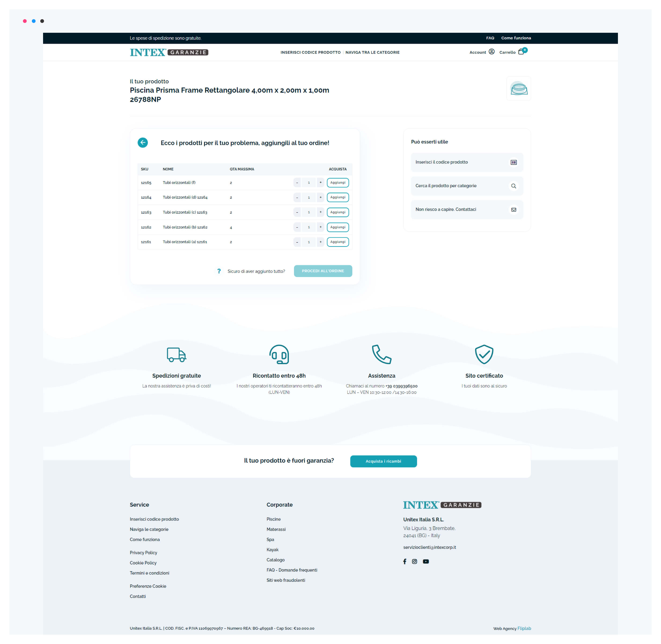Image resolution: width=661 pixels, height=644 pixels.
Task: Click the Intex Garanzie header logo
Action: (169, 52)
